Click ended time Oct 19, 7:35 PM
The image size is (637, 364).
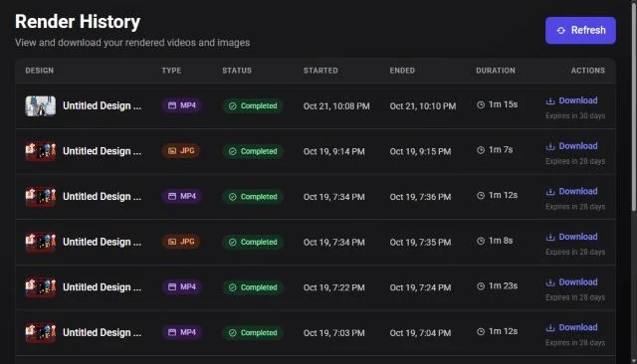[x=420, y=243]
